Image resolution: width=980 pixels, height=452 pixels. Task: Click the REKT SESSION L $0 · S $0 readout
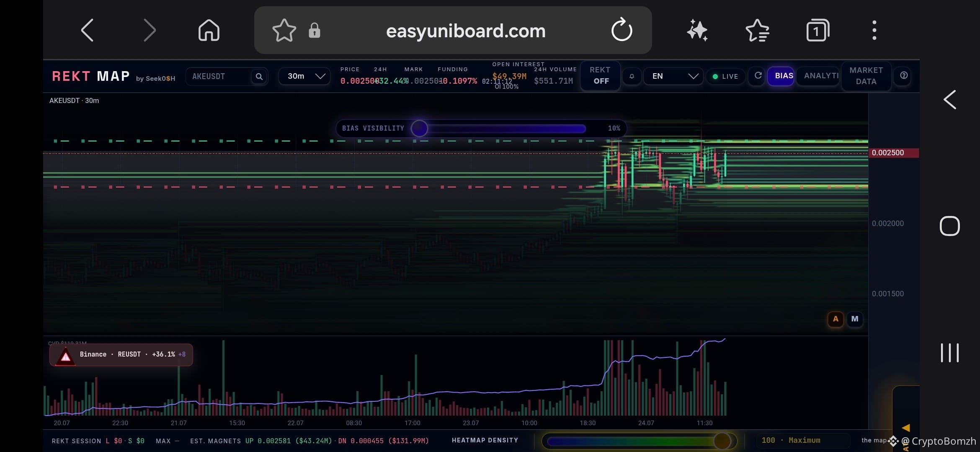point(98,441)
